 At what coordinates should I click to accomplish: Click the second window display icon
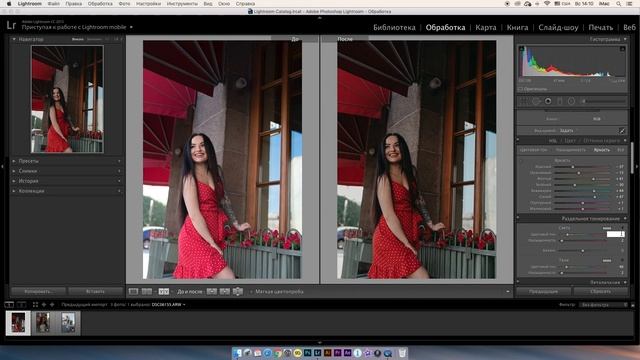(21, 304)
